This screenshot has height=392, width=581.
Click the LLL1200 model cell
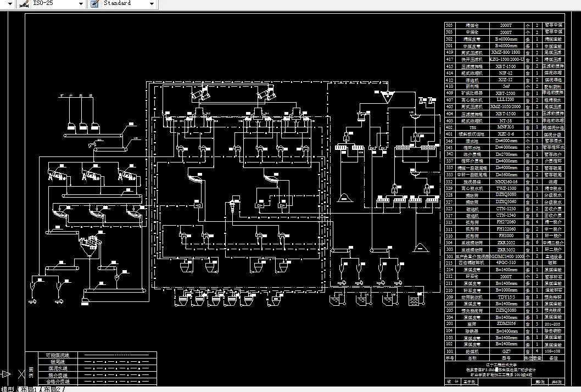pyautogui.click(x=506, y=100)
